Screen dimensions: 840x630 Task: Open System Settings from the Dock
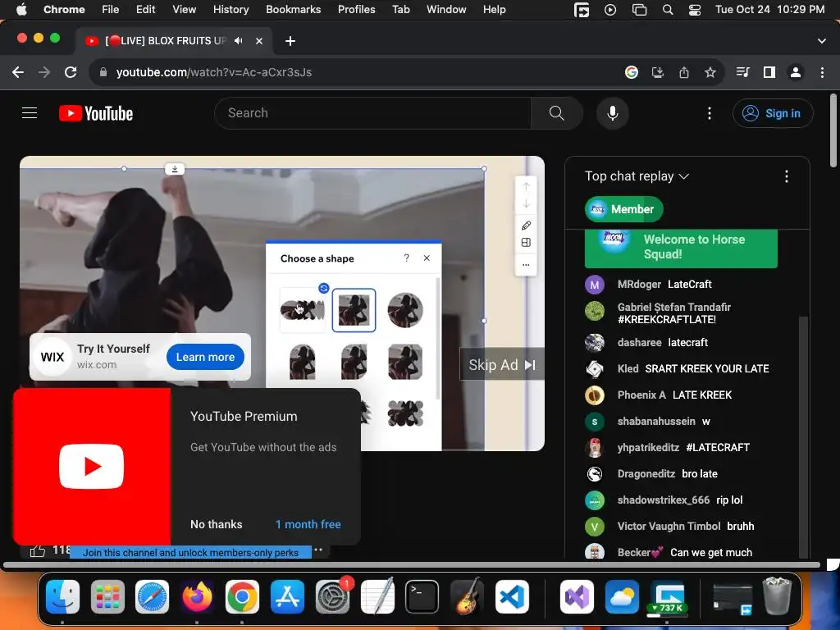[332, 596]
